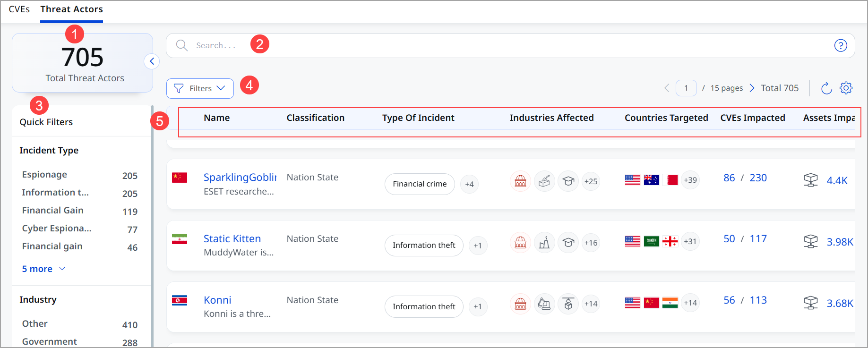The width and height of the screenshot is (868, 348).
Task: Open the Konni threat actor
Action: [217, 300]
